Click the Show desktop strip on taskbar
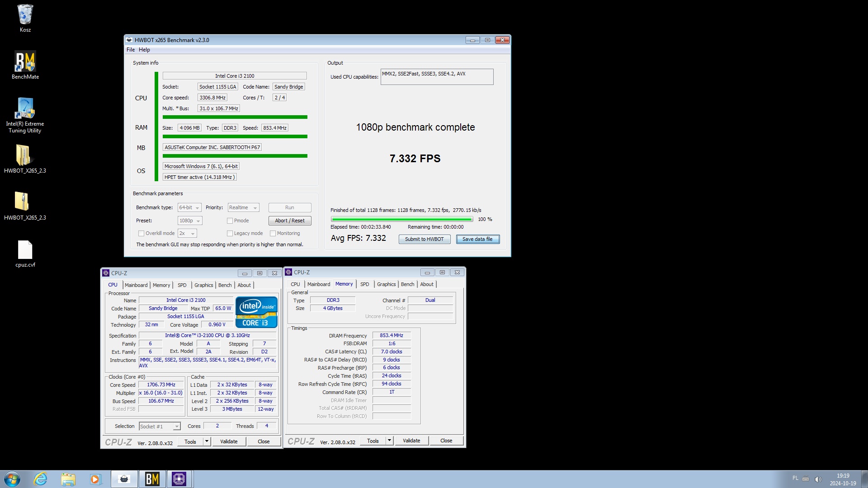Screen dimensions: 868x488 tap(864, 479)
